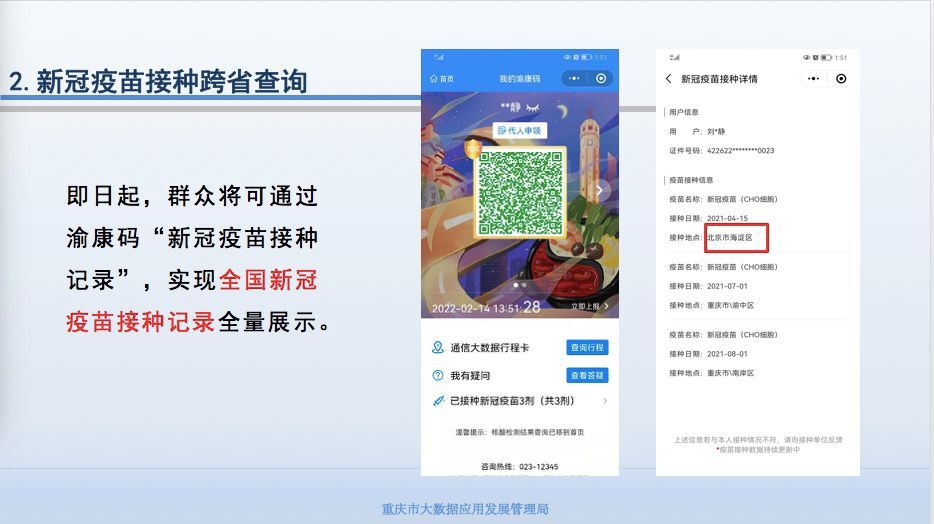Click the highlighted 北京市海淀区 location
Screen dimensions: 934x524
pos(735,238)
